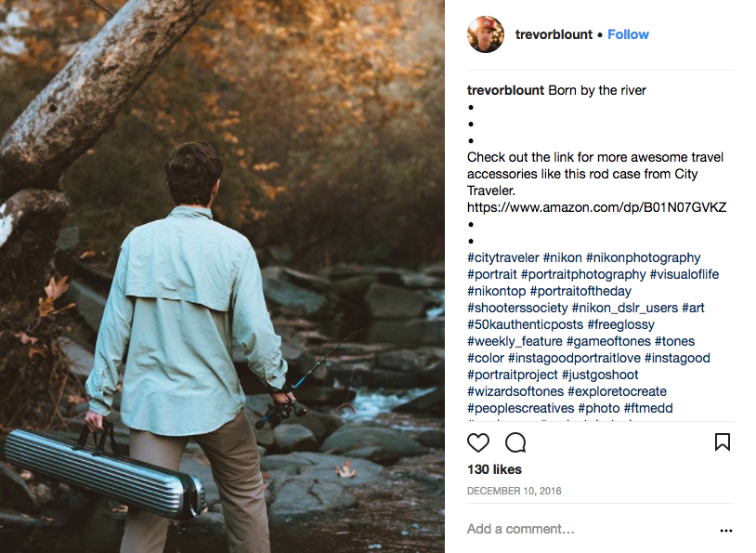The image size is (756, 553).
Task: Open comments via speech bubble icon
Action: (515, 442)
